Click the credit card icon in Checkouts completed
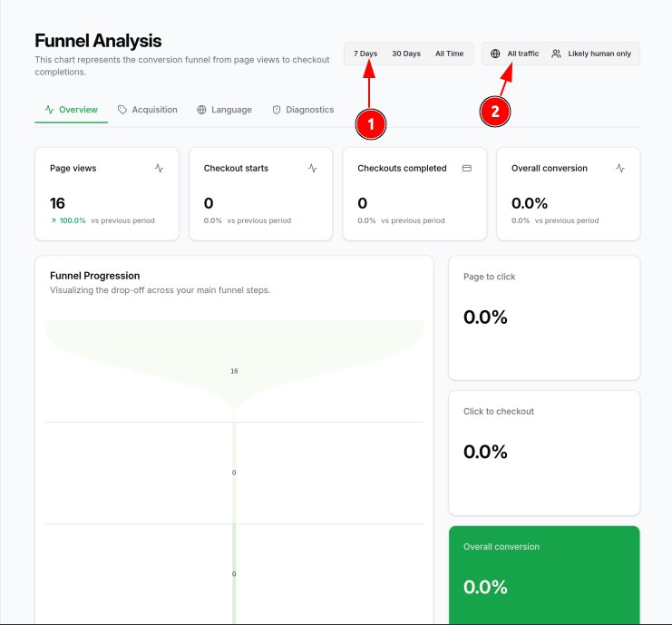 (467, 168)
